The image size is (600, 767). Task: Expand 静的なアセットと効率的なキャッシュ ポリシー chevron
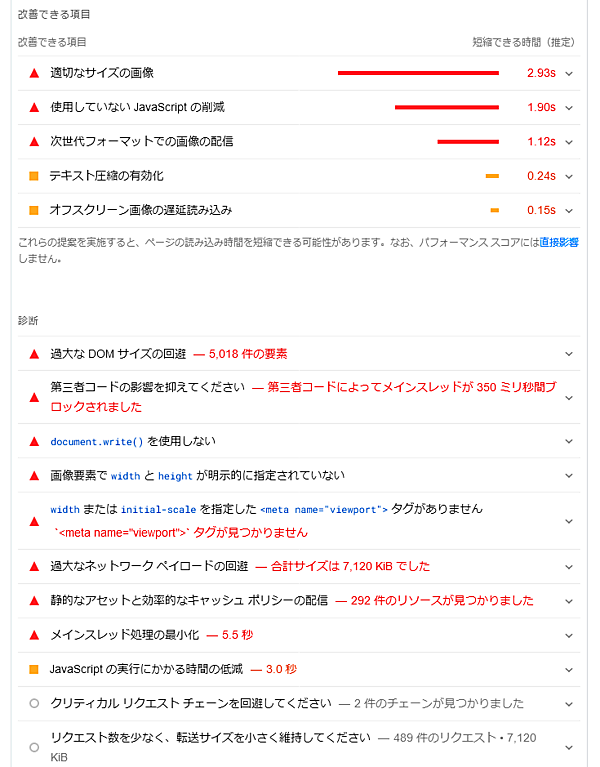(x=569, y=601)
